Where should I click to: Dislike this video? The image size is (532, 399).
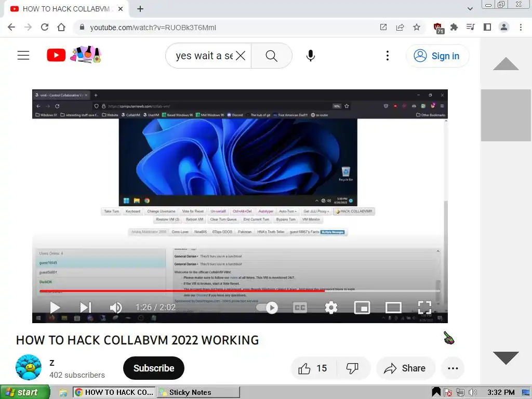coord(353,368)
